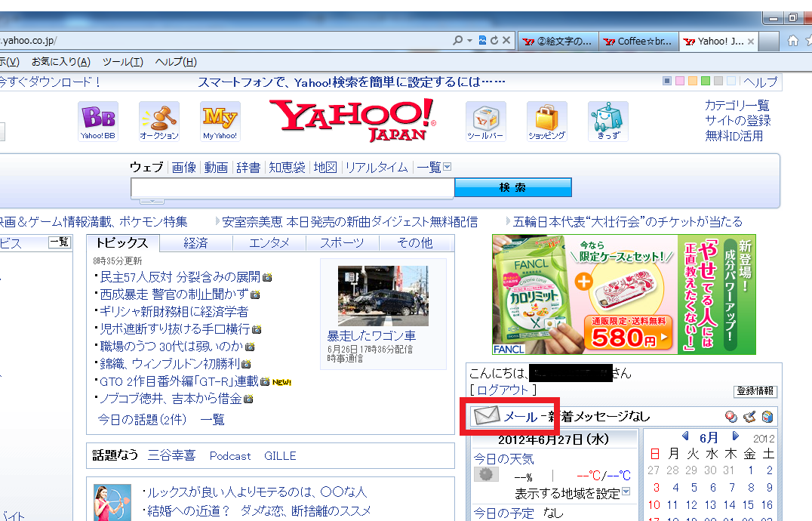
Task: Open the 暴走したワゴン車 news photo
Action: (x=383, y=296)
